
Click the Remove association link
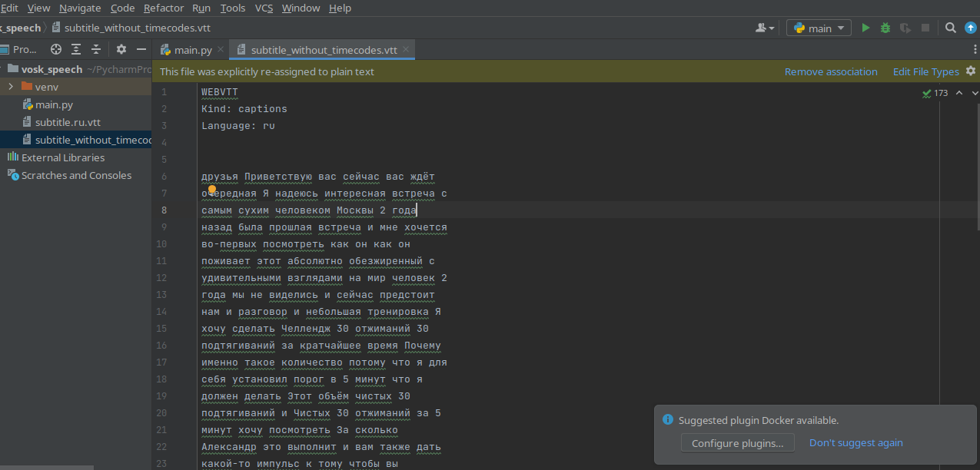click(x=831, y=71)
